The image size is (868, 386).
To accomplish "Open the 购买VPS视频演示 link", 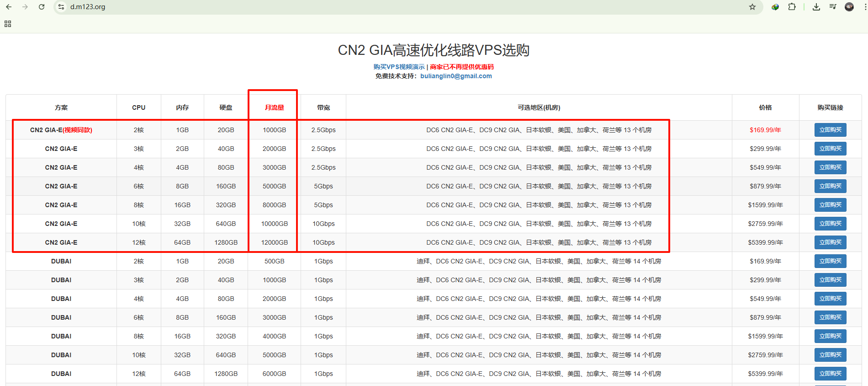I will point(399,67).
